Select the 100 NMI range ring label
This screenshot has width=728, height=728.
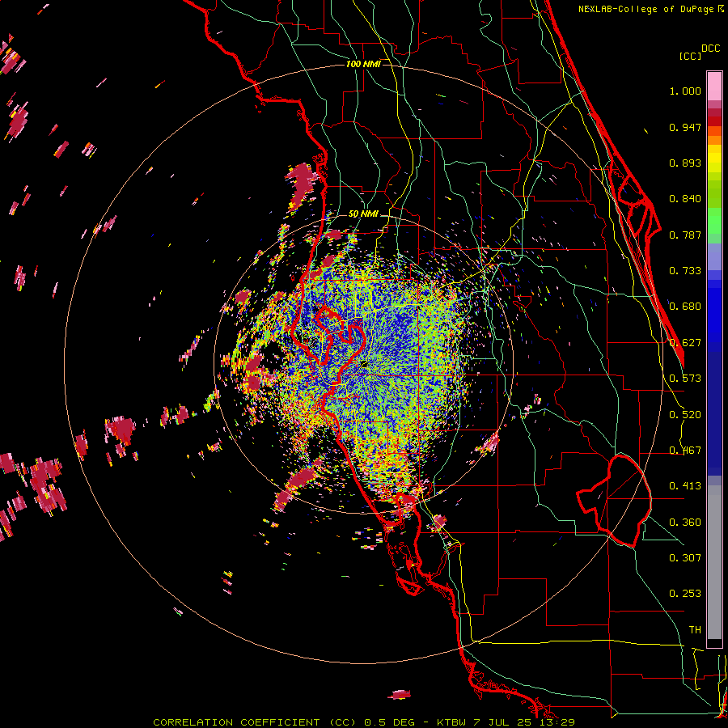363,64
